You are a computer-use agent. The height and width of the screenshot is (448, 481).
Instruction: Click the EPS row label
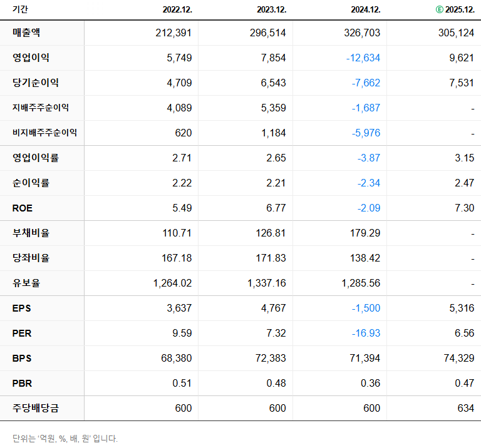click(21, 308)
